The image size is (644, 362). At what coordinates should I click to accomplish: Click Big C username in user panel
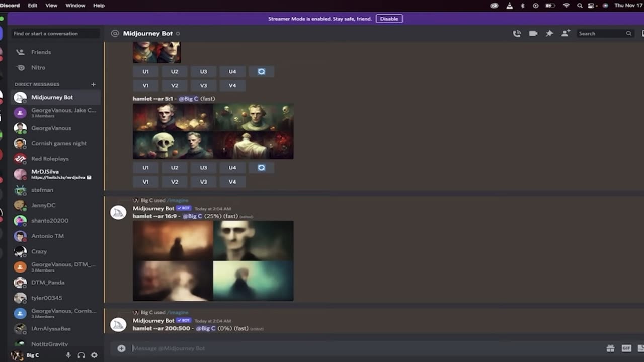pyautogui.click(x=33, y=355)
